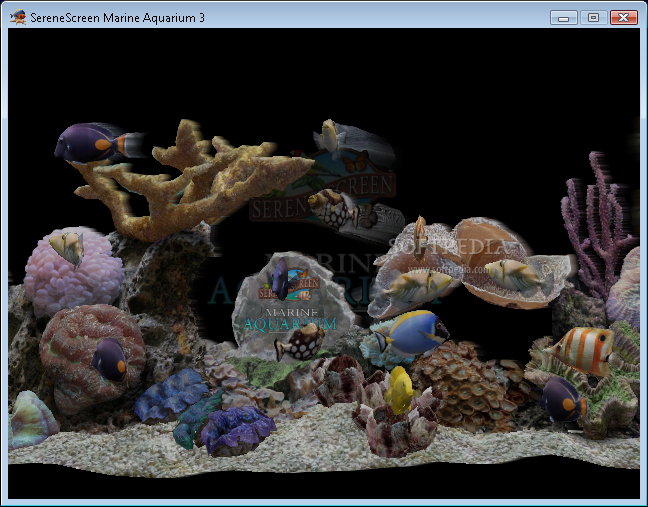Minimize the Marine Aquarium 3 window

click(x=564, y=18)
